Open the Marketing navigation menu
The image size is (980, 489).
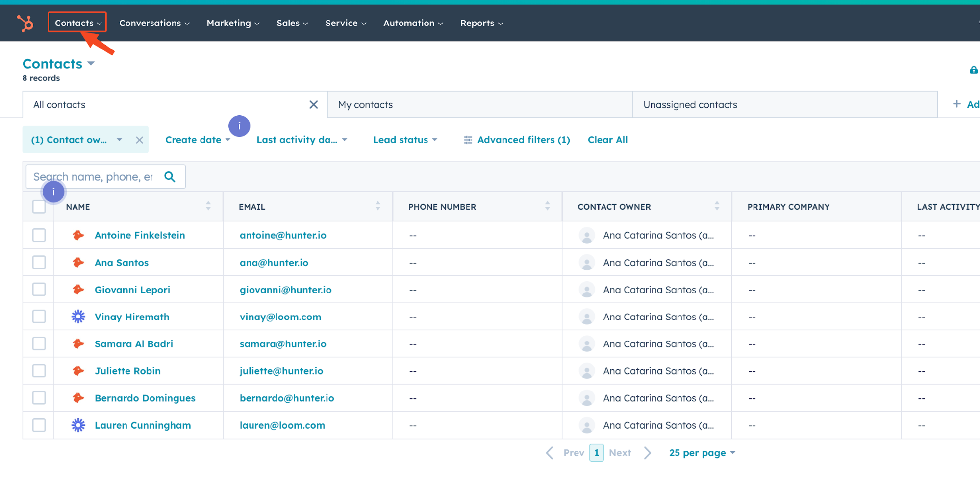pyautogui.click(x=233, y=23)
